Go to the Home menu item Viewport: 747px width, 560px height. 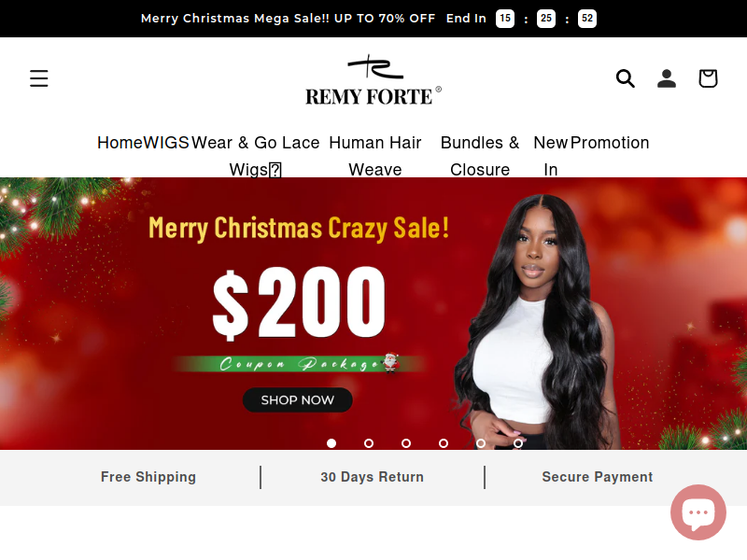pyautogui.click(x=120, y=143)
